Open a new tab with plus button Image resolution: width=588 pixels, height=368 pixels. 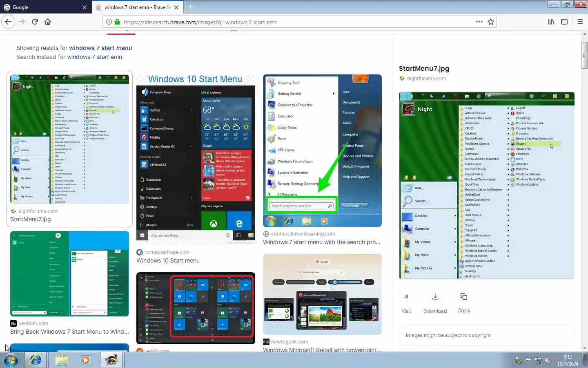[x=190, y=7]
